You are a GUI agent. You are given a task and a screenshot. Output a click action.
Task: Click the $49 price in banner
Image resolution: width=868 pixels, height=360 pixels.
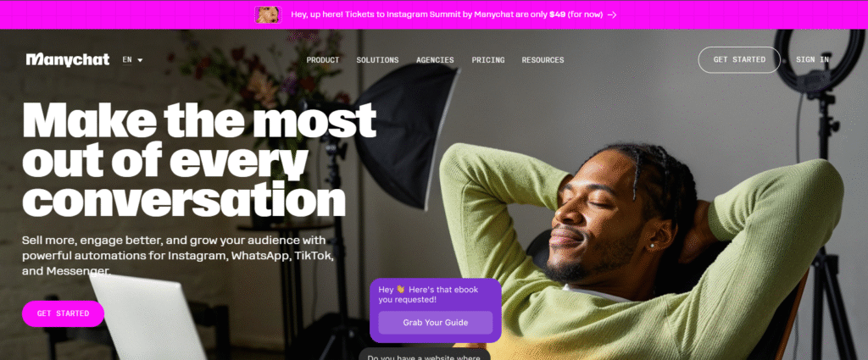pyautogui.click(x=558, y=15)
